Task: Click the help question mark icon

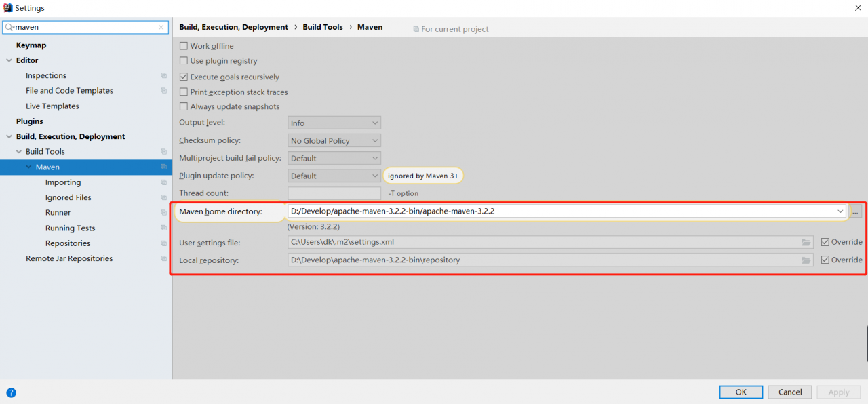Action: [x=11, y=392]
